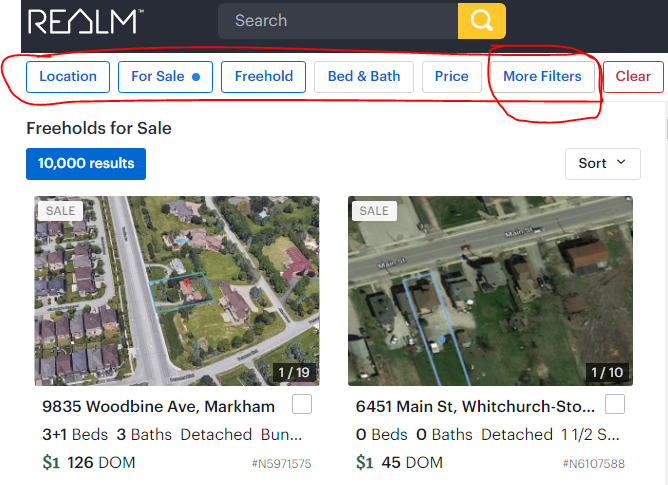668x485 pixels.
Task: Click the 1/10 photo counter badge
Action: click(607, 372)
